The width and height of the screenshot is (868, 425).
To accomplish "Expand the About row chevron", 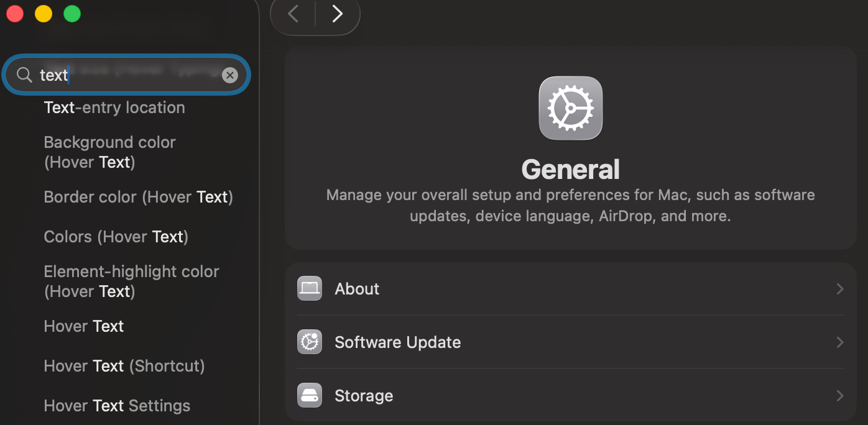I will [839, 289].
